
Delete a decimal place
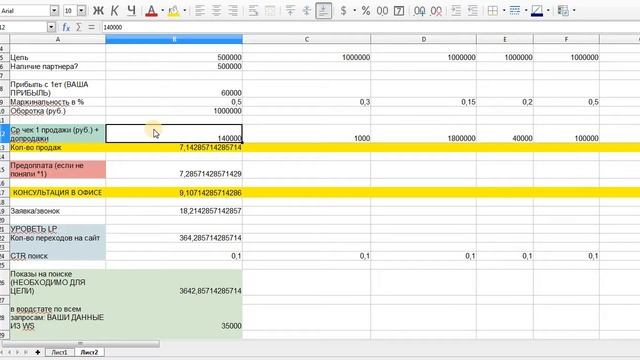436,11
